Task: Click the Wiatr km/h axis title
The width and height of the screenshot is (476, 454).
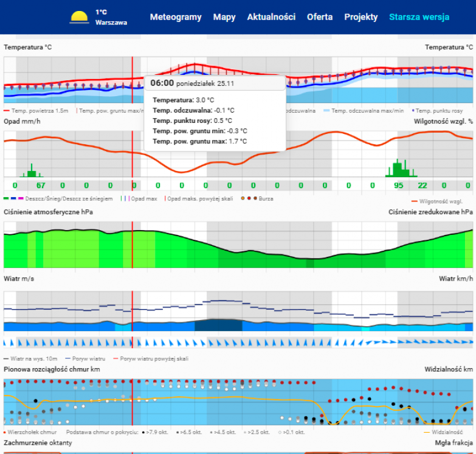Action: click(x=456, y=279)
